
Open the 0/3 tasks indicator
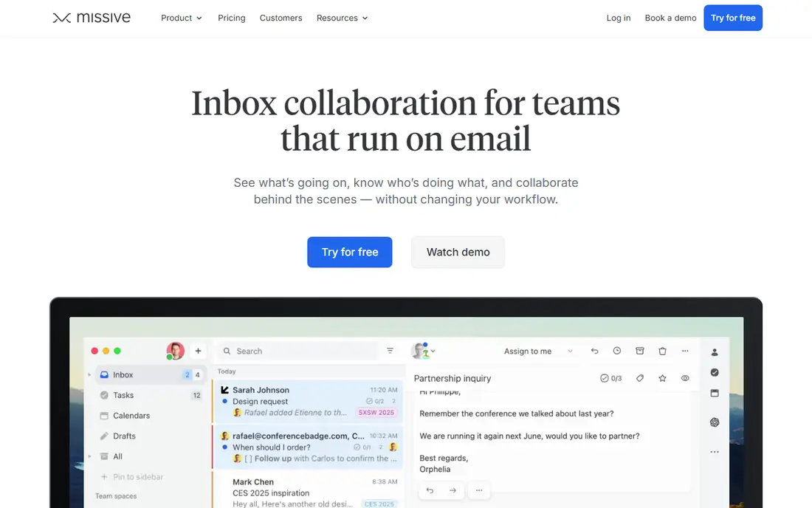[610, 378]
